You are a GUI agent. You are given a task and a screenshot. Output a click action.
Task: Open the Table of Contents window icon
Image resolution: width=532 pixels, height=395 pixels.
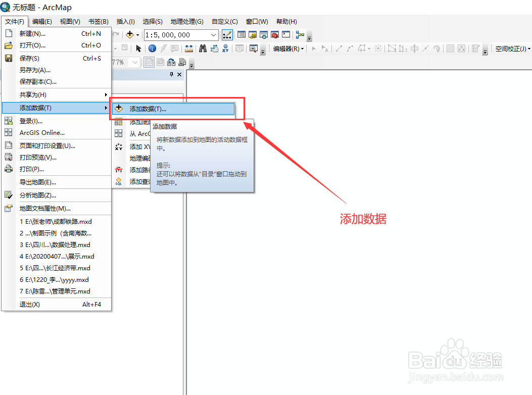(x=241, y=35)
